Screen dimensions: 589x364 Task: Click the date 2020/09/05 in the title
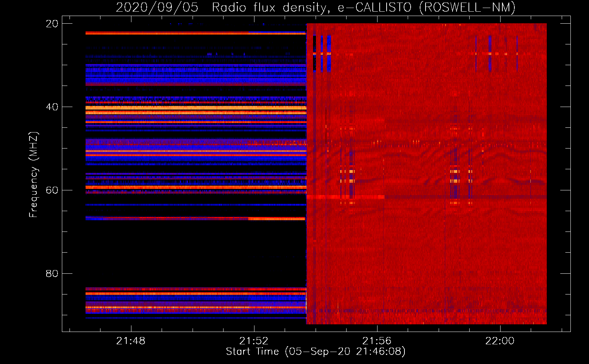click(157, 7)
